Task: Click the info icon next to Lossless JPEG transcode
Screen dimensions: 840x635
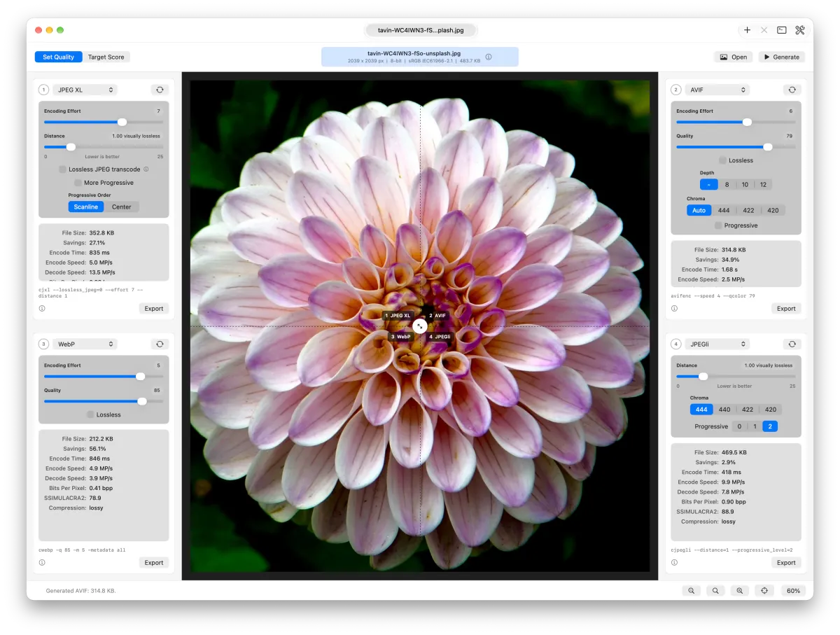Action: [146, 169]
